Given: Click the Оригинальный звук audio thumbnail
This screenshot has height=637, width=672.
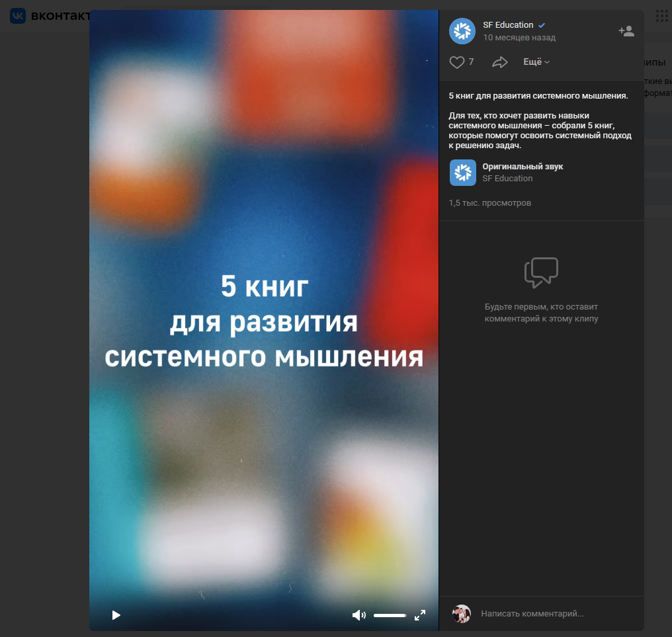Looking at the screenshot, I should [463, 173].
